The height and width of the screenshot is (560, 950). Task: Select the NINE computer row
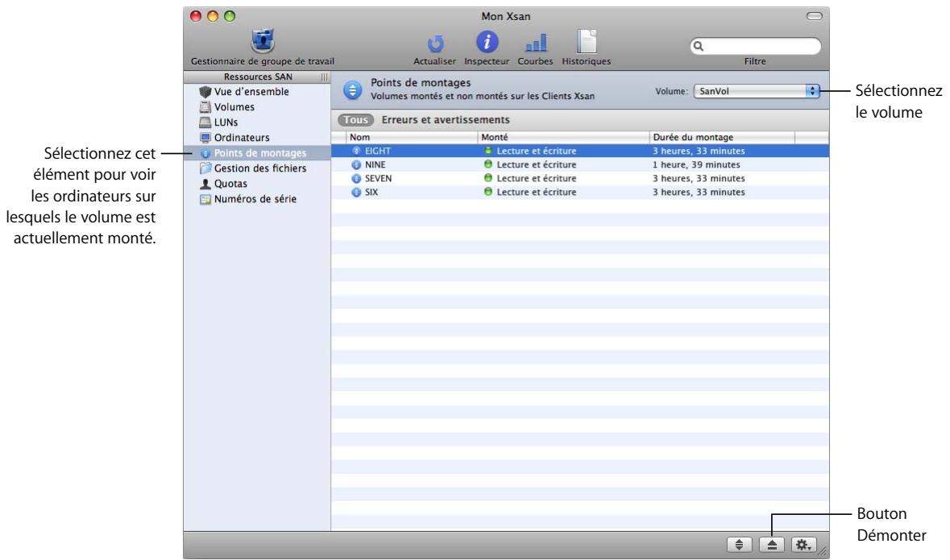click(580, 165)
